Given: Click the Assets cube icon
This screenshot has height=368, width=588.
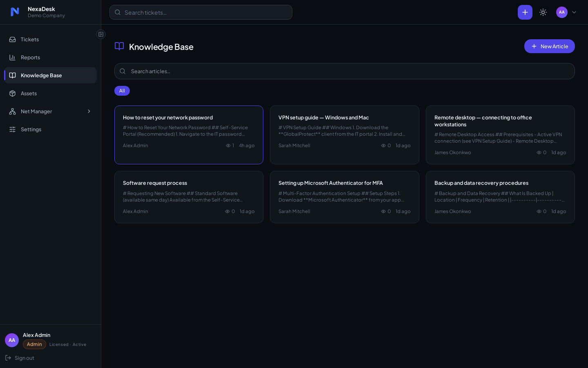Looking at the screenshot, I should [13, 93].
